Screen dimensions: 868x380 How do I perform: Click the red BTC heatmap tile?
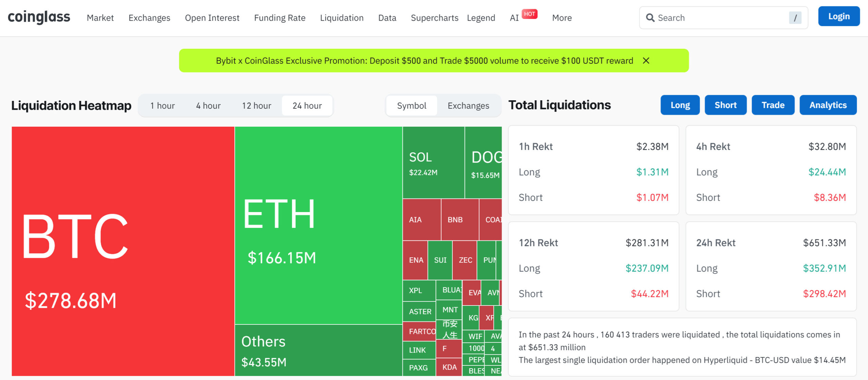[x=123, y=251]
